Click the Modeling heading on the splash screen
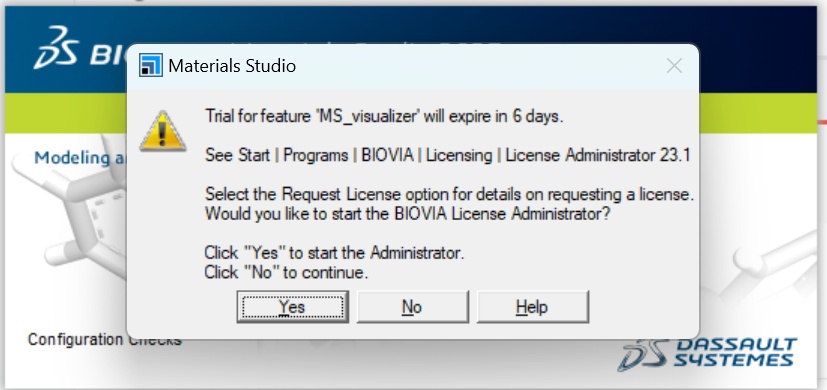This screenshot has height=390, width=827. click(79, 157)
